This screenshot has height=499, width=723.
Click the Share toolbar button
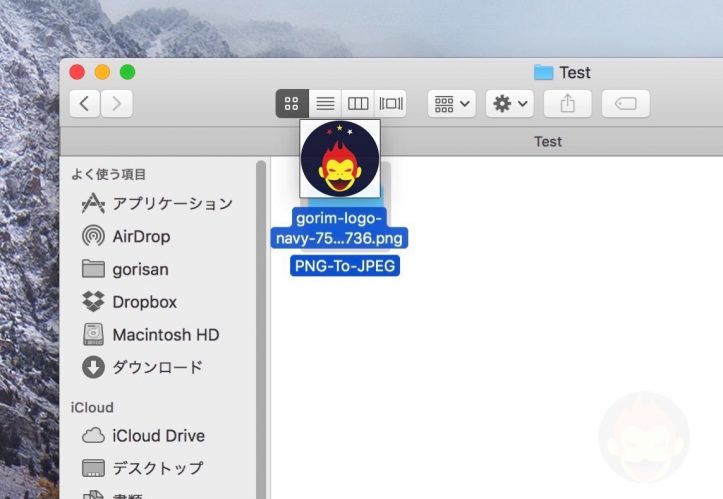[x=568, y=103]
